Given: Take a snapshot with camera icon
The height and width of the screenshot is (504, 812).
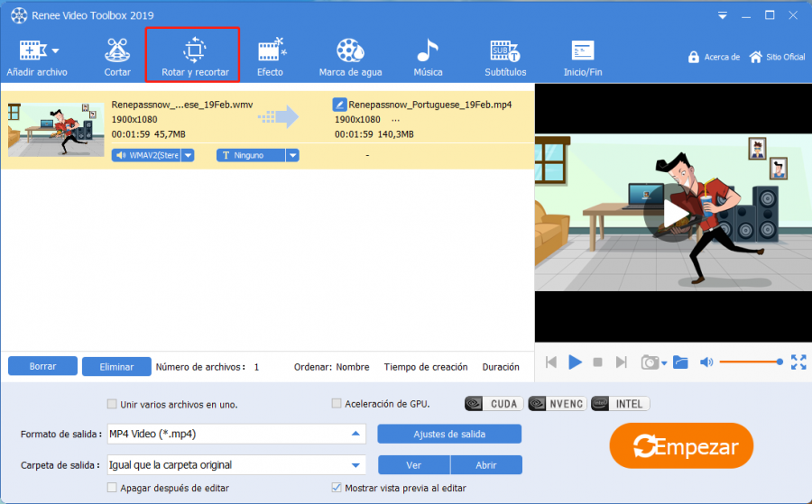Looking at the screenshot, I should pyautogui.click(x=650, y=362).
